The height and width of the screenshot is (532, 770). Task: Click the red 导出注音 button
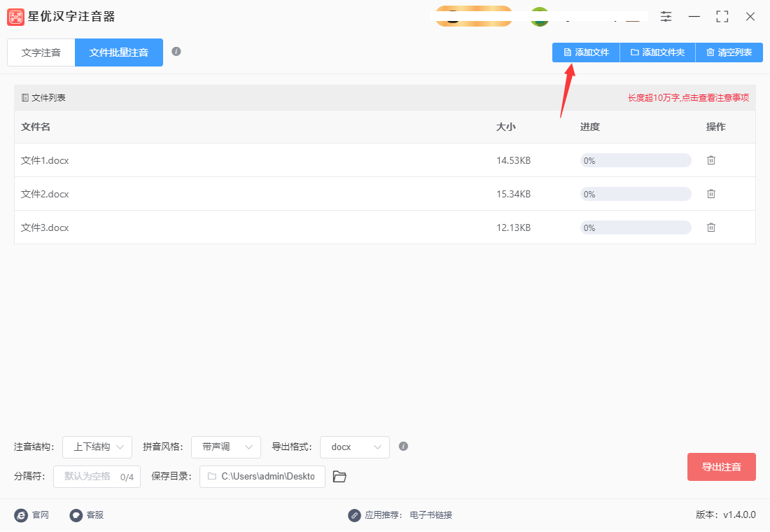click(722, 467)
